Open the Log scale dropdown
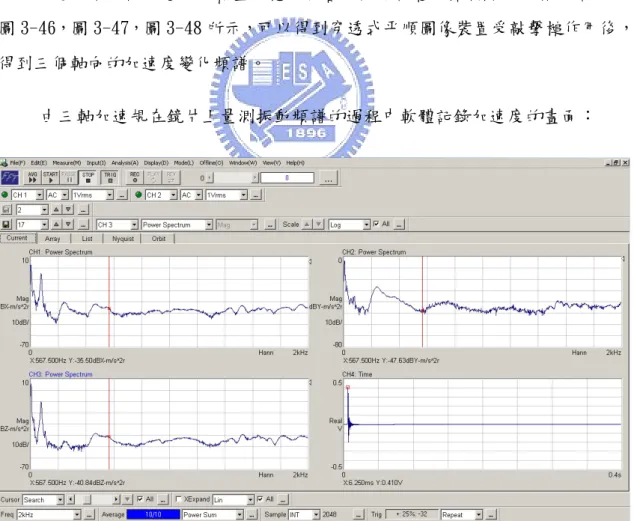This screenshot has width=634, height=521. [366, 225]
